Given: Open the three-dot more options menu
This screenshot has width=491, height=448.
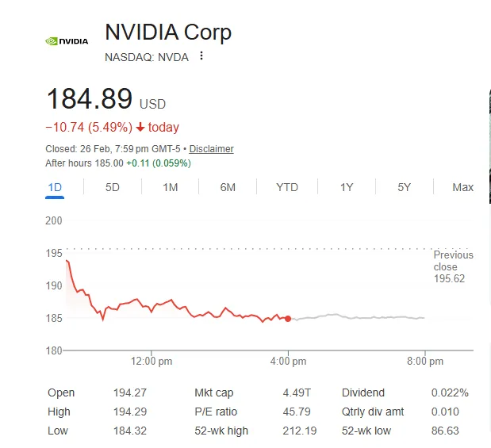Looking at the screenshot, I should 201,56.
